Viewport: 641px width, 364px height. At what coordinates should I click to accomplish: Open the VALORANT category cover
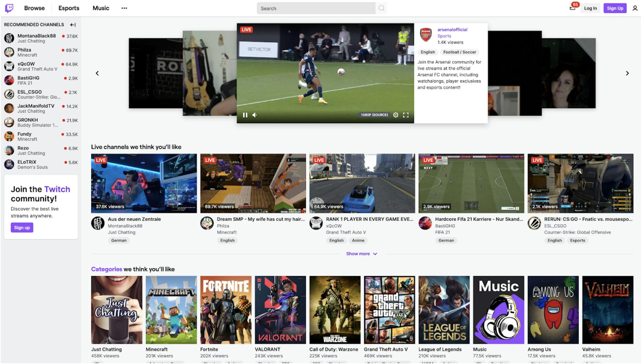click(x=280, y=310)
